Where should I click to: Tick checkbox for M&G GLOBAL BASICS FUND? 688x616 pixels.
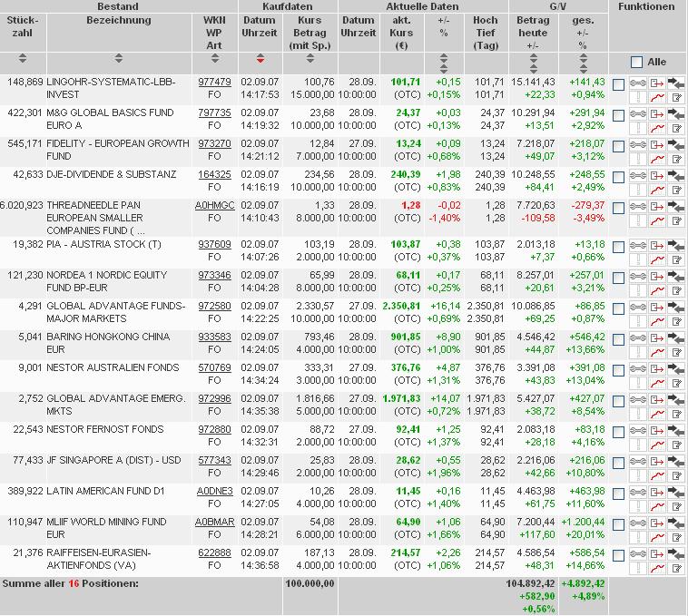pos(618,116)
